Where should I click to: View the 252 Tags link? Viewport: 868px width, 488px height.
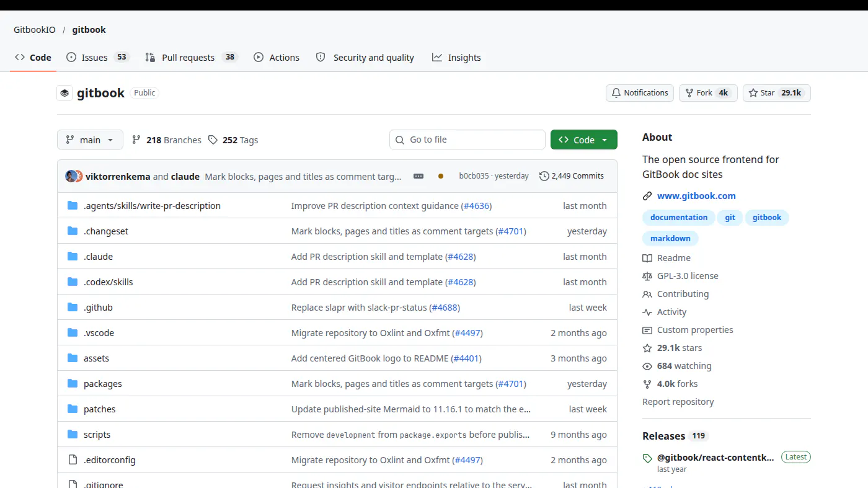click(233, 140)
